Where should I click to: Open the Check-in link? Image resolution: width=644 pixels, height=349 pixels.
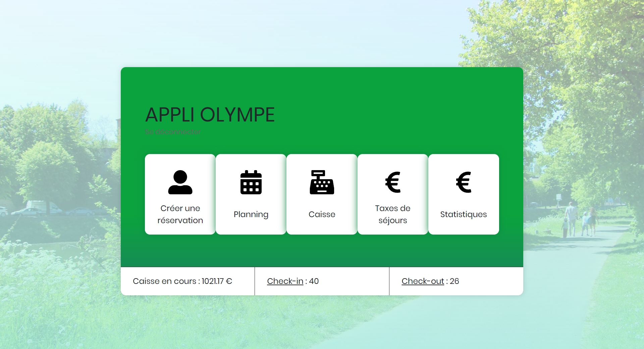tap(285, 281)
